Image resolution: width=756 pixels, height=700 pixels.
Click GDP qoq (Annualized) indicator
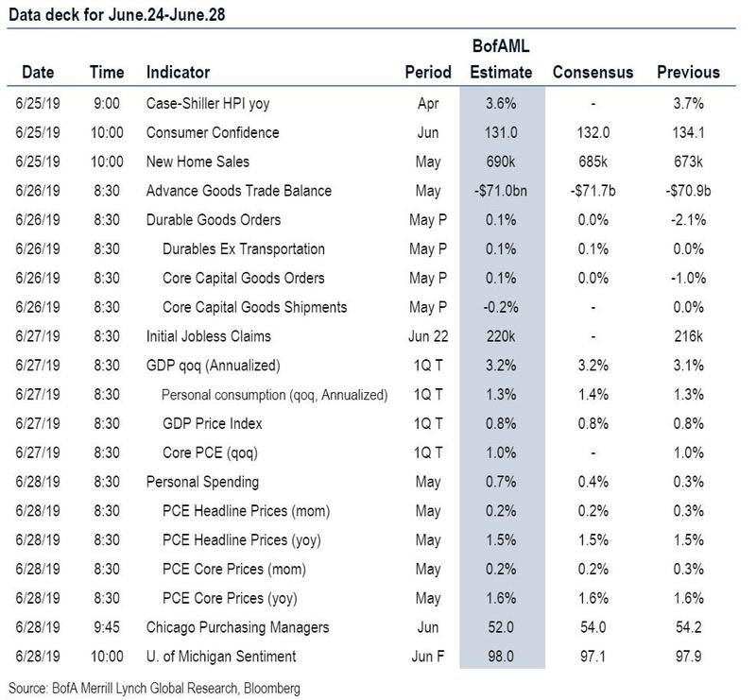[214, 366]
